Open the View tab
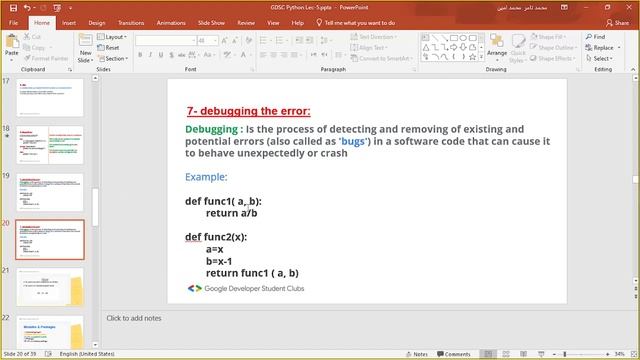This screenshot has height=360, width=640. [273, 23]
